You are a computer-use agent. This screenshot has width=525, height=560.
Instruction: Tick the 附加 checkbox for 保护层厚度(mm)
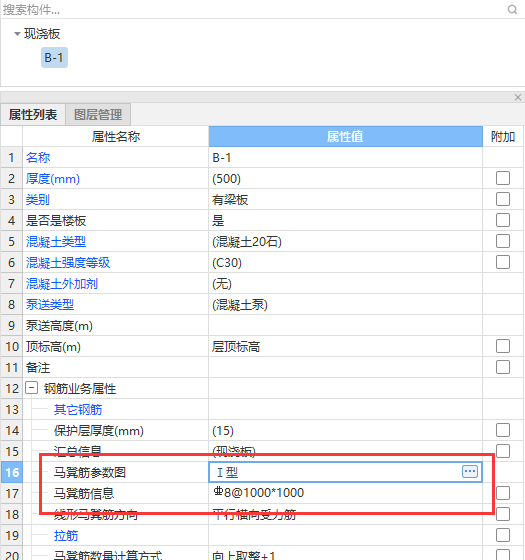[502, 430]
